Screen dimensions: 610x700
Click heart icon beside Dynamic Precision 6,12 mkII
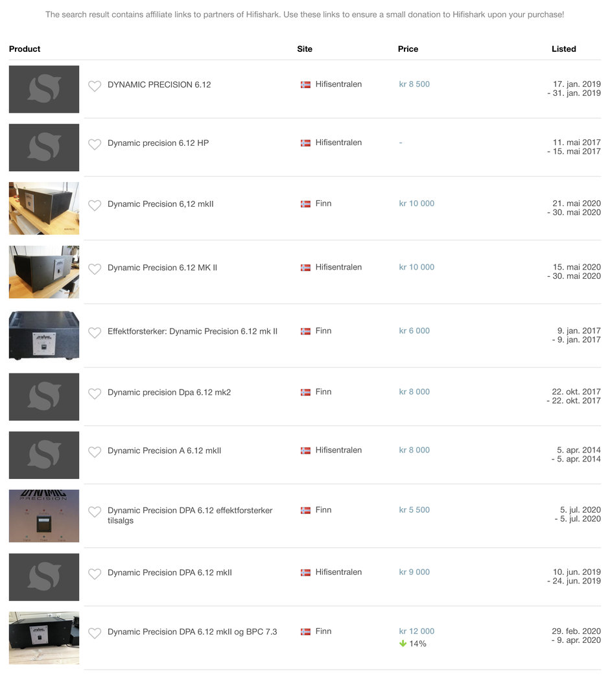pos(94,205)
